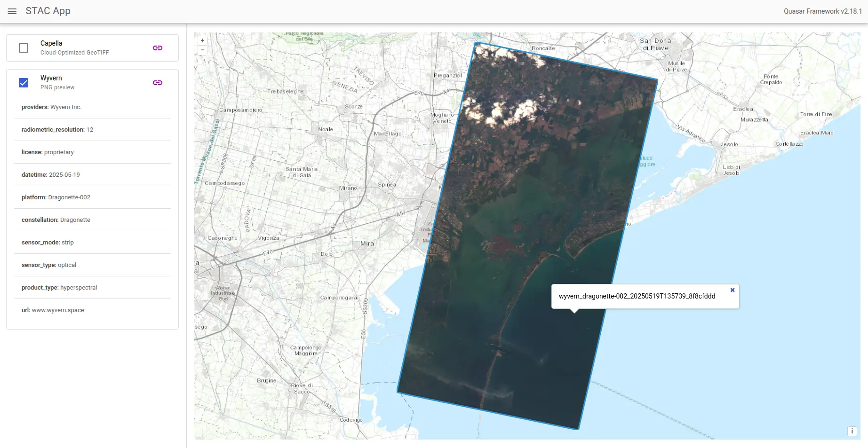
Task: Click Quasar Framework v2.18.1 text
Action: (823, 11)
